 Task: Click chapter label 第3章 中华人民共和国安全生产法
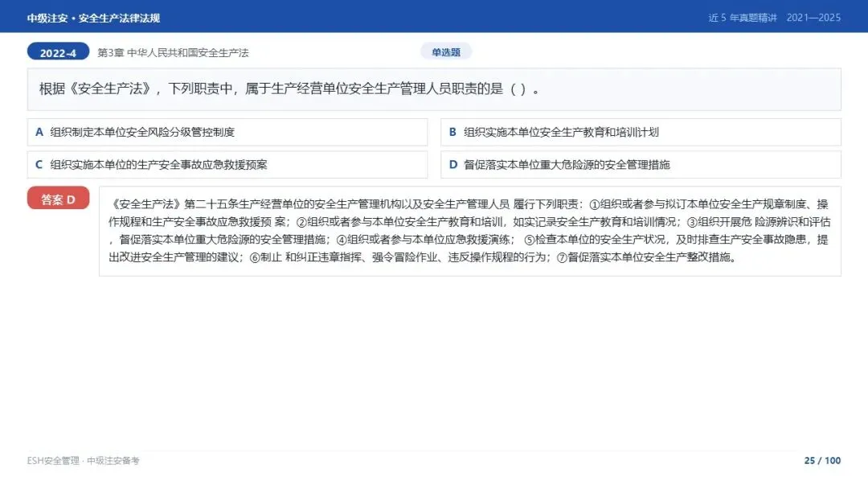click(x=174, y=52)
